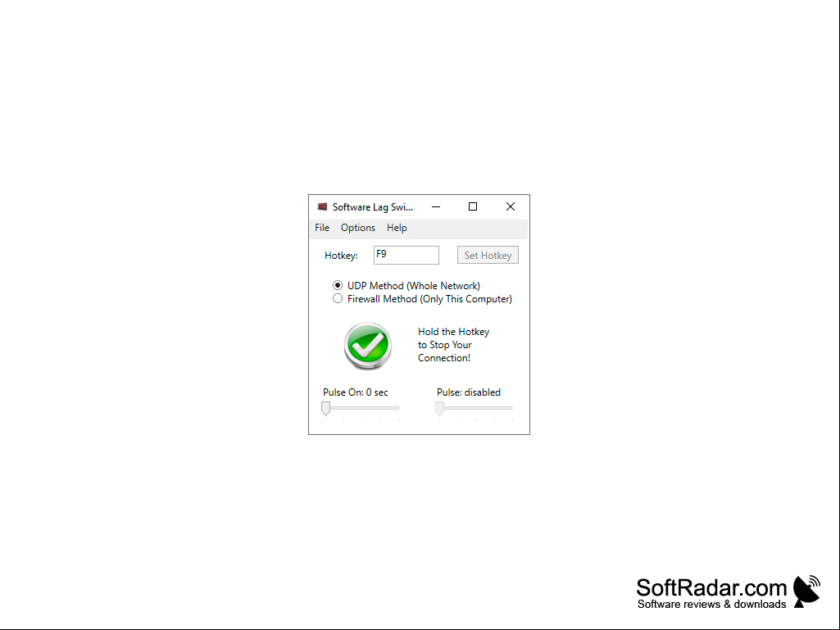Maximize the Software Lag Switch window
The image size is (840, 630).
point(473,206)
